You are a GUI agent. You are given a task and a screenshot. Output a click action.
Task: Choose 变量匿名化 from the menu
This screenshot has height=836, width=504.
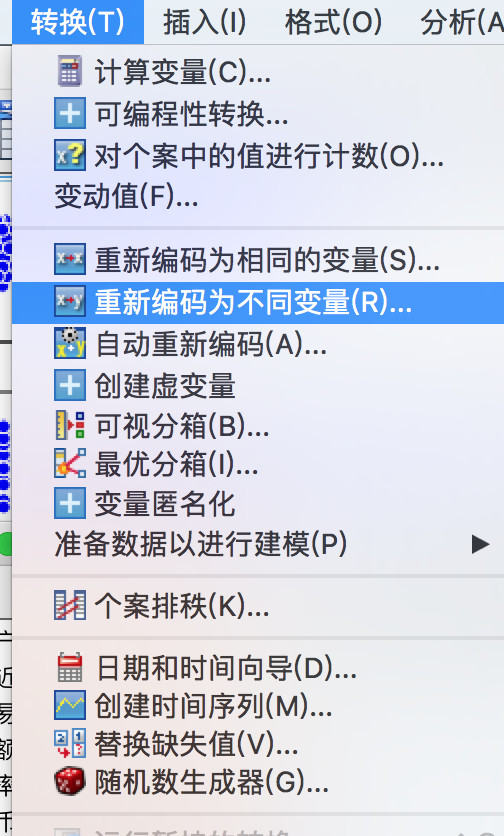258,503
